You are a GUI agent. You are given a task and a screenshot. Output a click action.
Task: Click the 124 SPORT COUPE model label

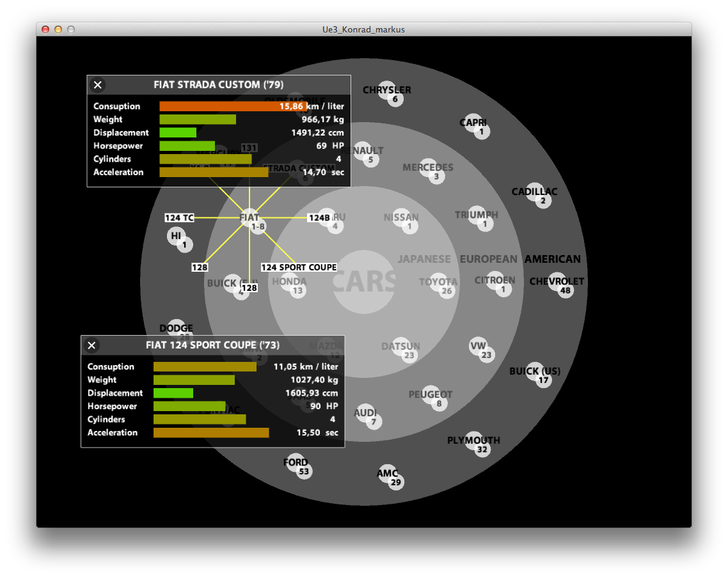pyautogui.click(x=299, y=267)
